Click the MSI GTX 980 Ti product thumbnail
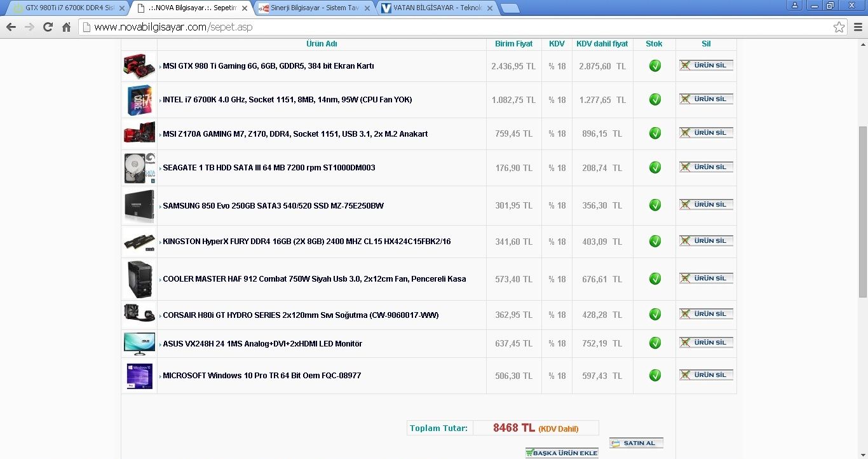This screenshot has width=868, height=459. pyautogui.click(x=139, y=66)
